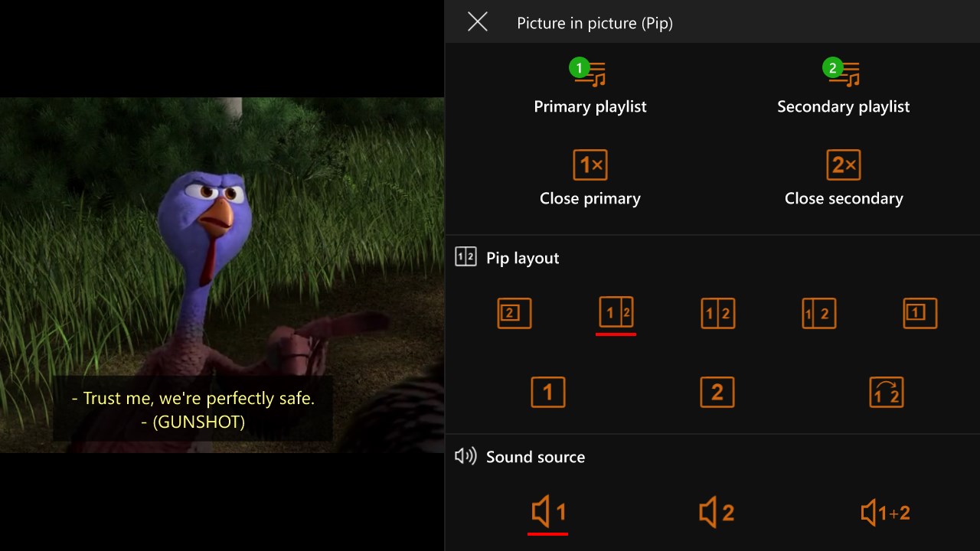Set sound source to speaker 2
The image size is (980, 551).
[717, 512]
